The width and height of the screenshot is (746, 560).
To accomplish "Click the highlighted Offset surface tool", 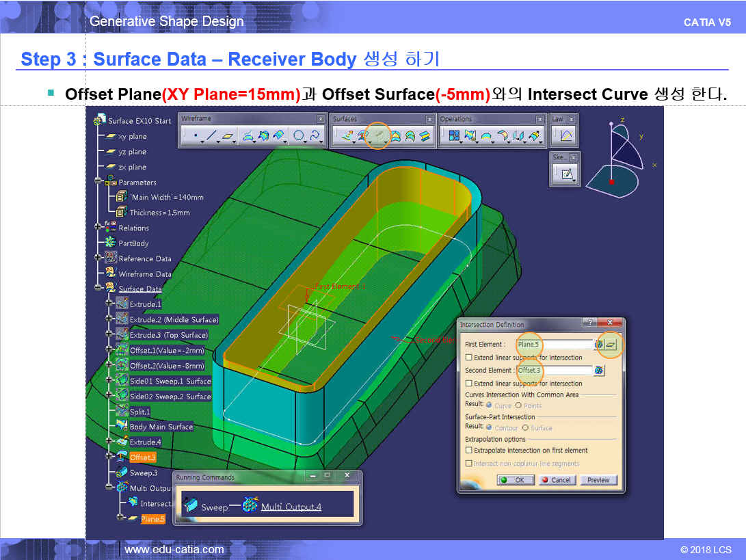I will [378, 136].
